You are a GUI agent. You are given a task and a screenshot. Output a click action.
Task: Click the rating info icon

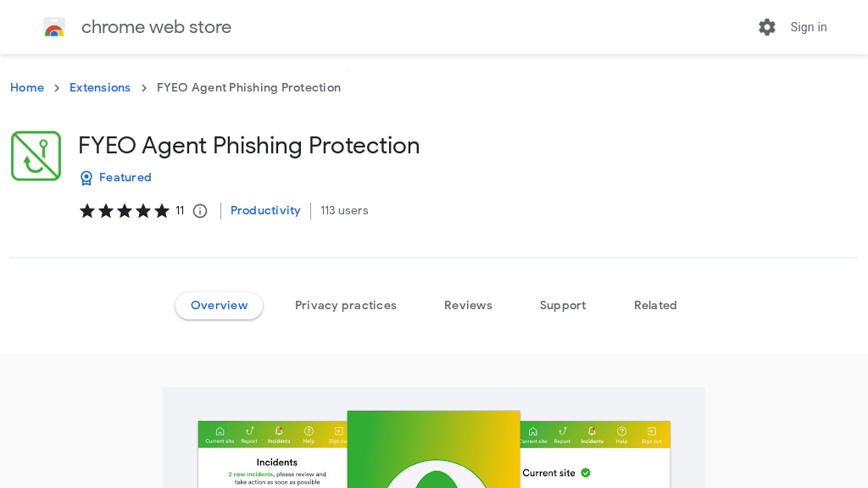(x=199, y=210)
